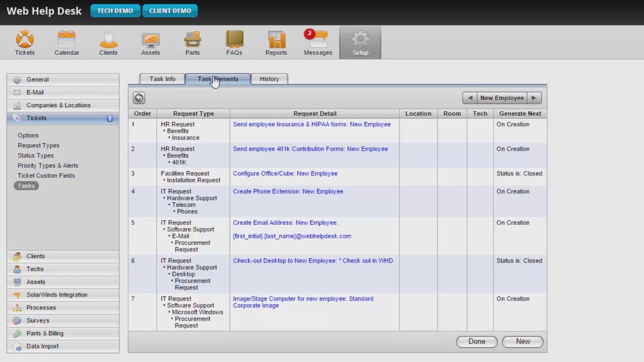Click the circular back arrow icon
This screenshot has width=644, height=362.
coord(139,98)
